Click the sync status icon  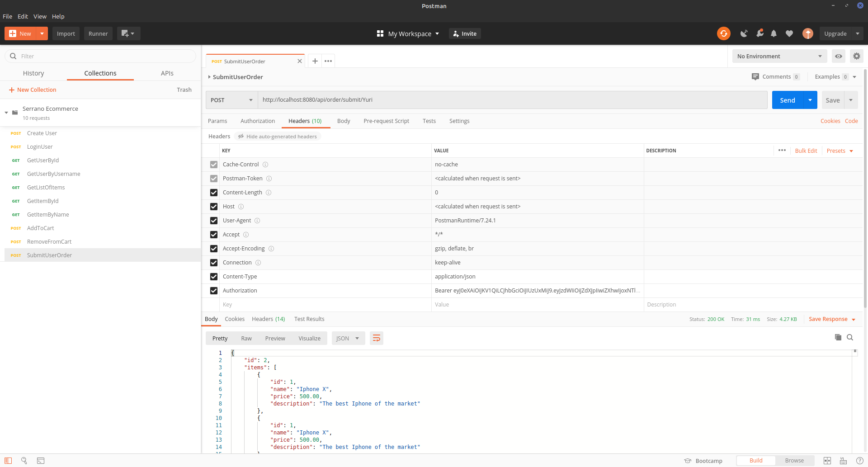tap(723, 33)
